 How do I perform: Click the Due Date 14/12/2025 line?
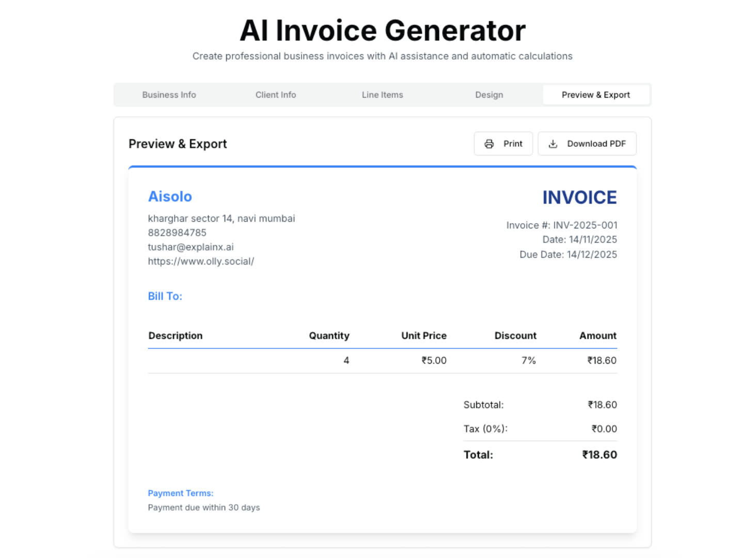pos(568,255)
